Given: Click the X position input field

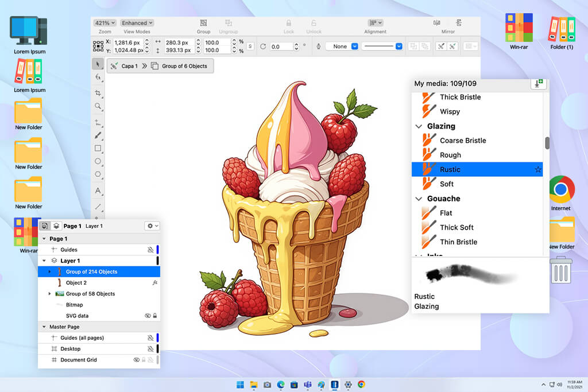Looking at the screenshot, I should (x=129, y=42).
